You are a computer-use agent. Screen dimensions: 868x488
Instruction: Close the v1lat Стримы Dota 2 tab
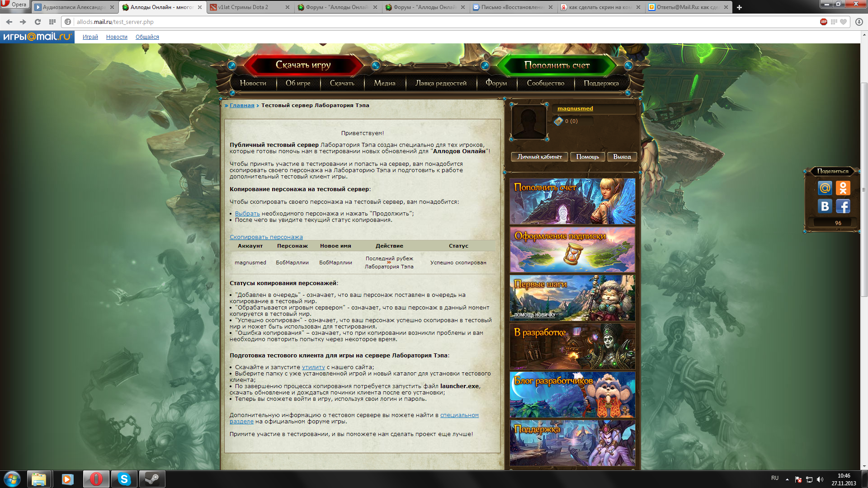(288, 7)
